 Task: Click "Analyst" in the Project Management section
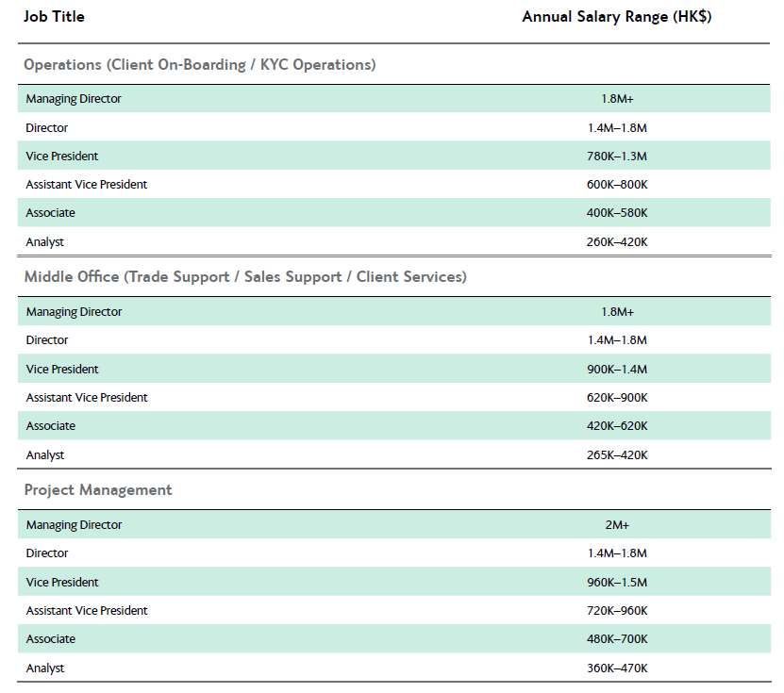coord(45,668)
